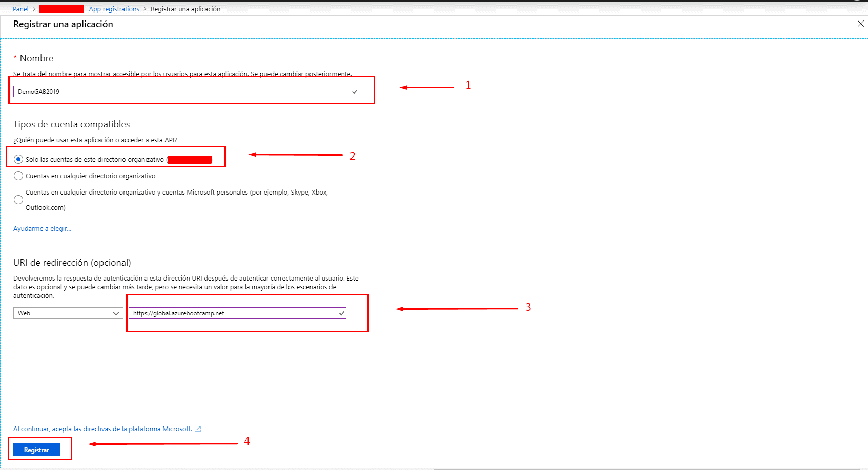
Task: Click the Nombre field containing DemoGAB2019
Action: [186, 92]
